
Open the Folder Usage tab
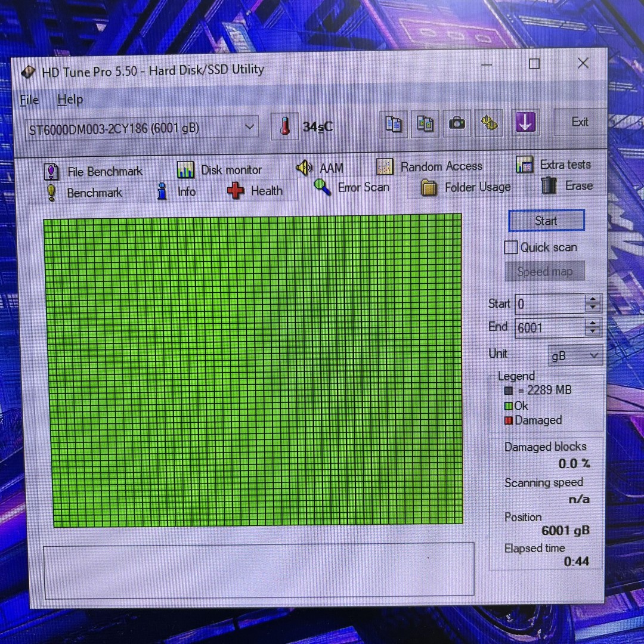(466, 188)
